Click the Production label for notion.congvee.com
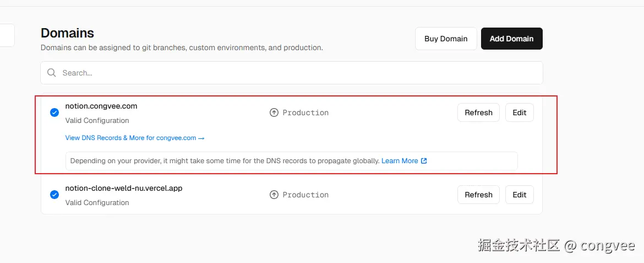 tap(305, 112)
